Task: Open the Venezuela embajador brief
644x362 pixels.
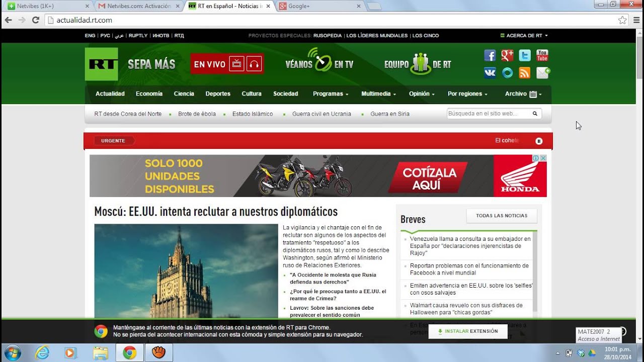Action: tap(470, 246)
